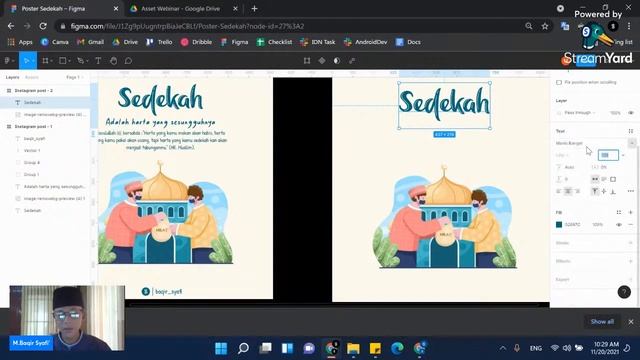Click the font size input field
Viewport: 640px width, 360px height.
coord(608,155)
